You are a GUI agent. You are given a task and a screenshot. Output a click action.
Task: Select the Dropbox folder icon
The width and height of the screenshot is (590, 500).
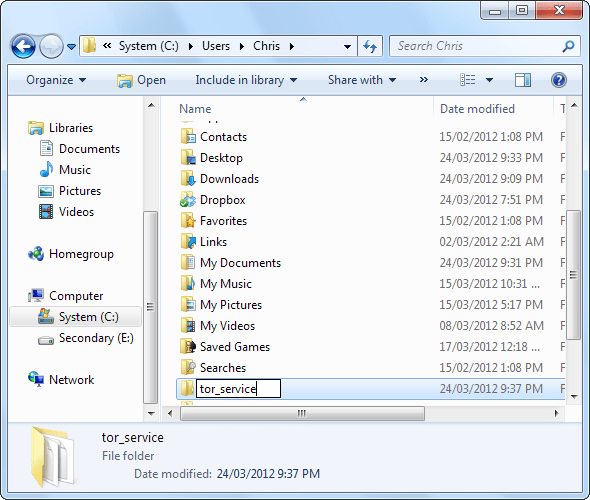[x=188, y=200]
